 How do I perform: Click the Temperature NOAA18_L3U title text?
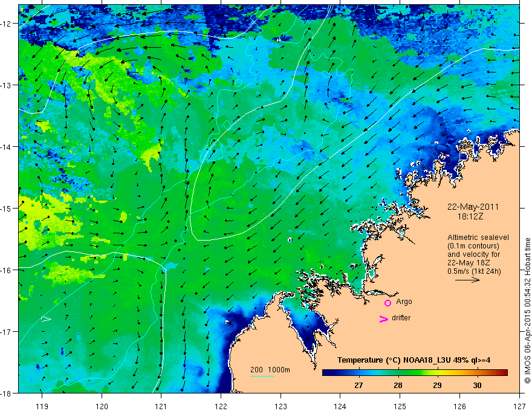coord(414,360)
